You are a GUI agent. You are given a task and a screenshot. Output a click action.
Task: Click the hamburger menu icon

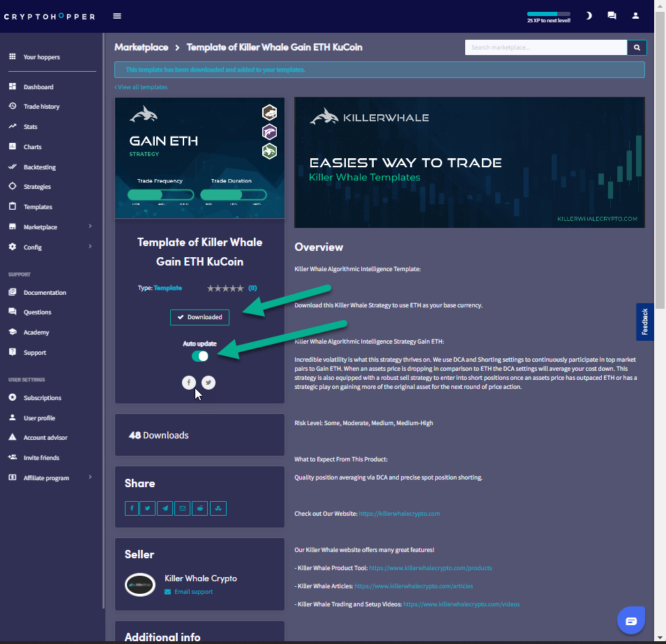click(117, 16)
